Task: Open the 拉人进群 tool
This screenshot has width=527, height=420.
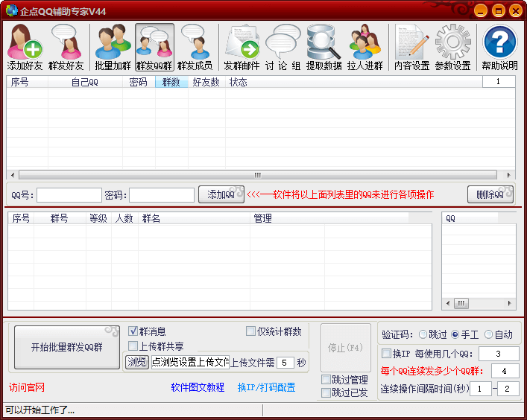Action: click(365, 47)
